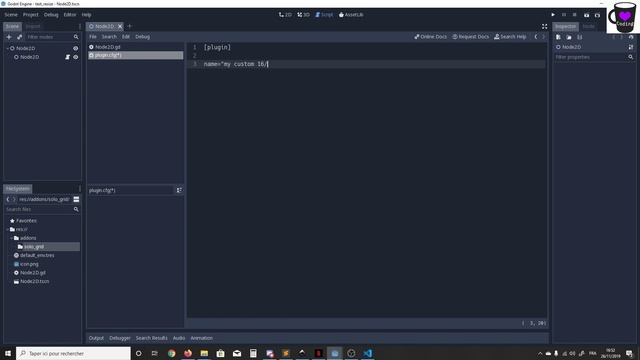Screen dimensions: 640x360
Task: Open the top Debug menu
Action: (x=51, y=15)
